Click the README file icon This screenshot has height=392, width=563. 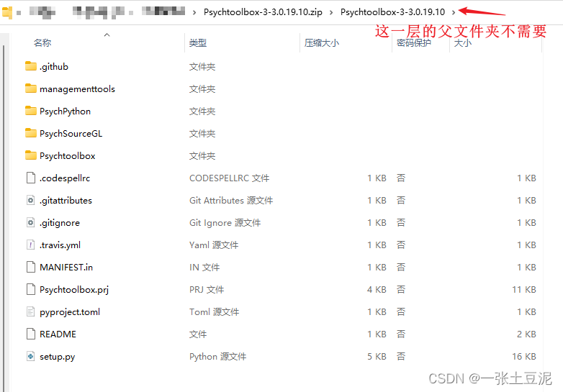pyautogui.click(x=31, y=334)
